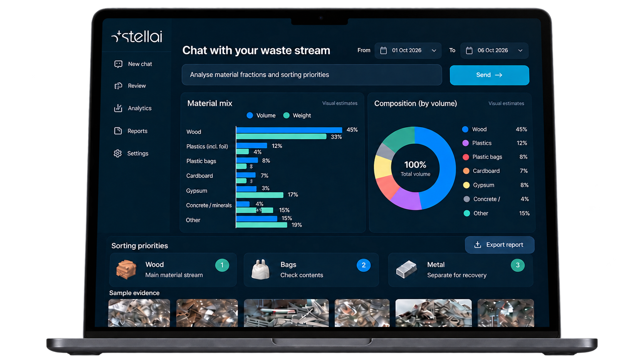Click the Bags icon in sorting priorities
Image resolution: width=644 pixels, height=362 pixels.
click(261, 269)
